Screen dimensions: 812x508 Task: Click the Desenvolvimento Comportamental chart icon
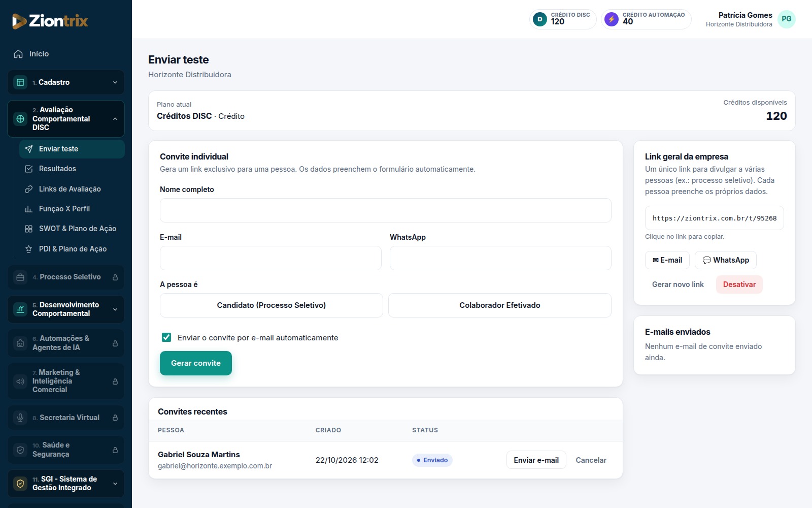point(20,309)
